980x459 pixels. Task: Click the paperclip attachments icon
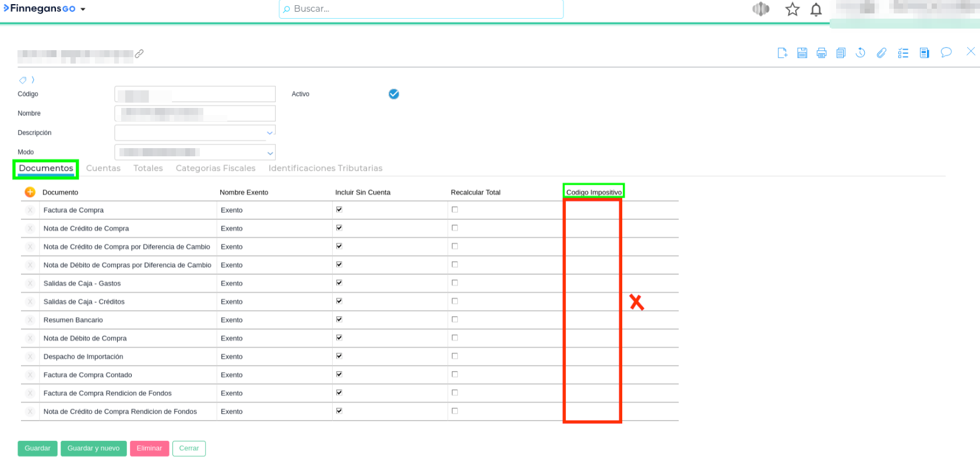coord(882,53)
